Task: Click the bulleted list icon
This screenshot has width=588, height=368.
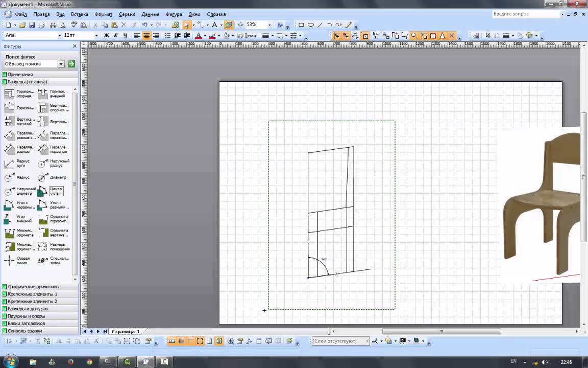Action: pos(167,35)
